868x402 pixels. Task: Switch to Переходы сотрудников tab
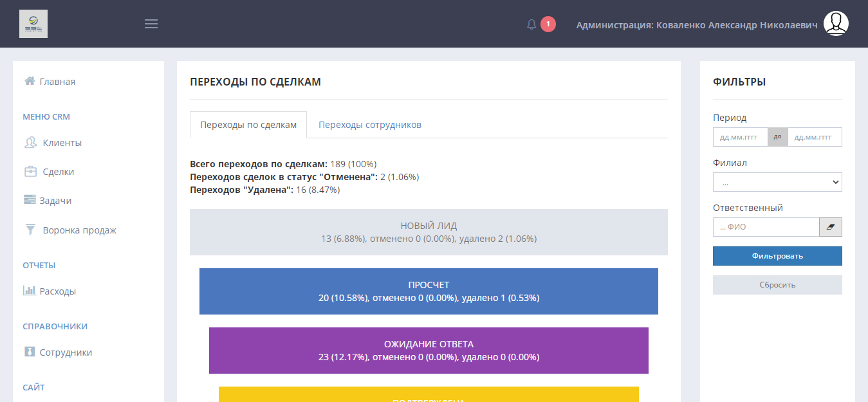tap(370, 125)
